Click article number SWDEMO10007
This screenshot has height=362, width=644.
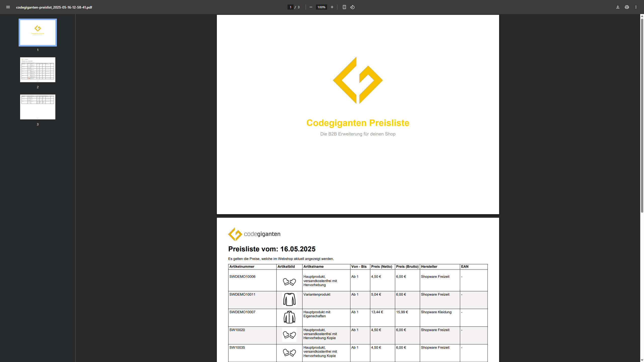point(242,312)
